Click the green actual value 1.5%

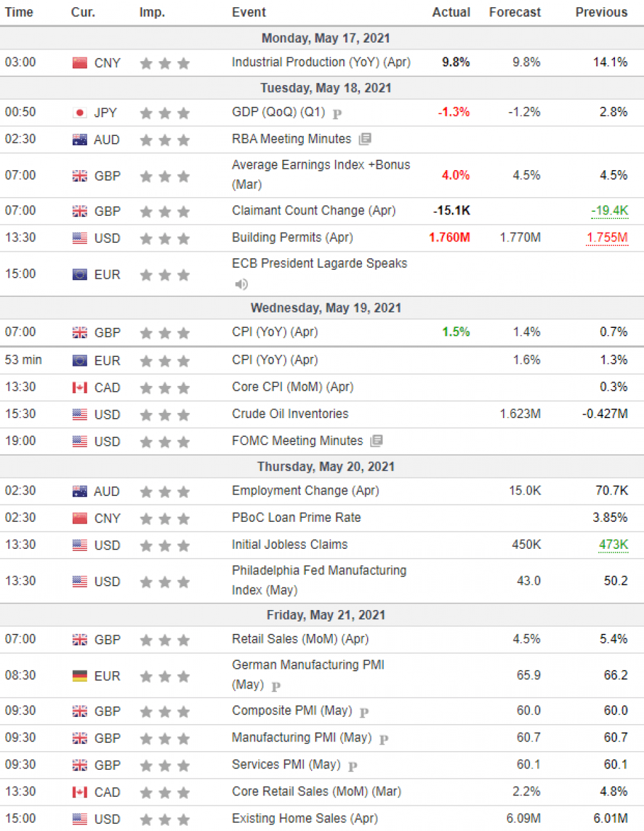456,332
